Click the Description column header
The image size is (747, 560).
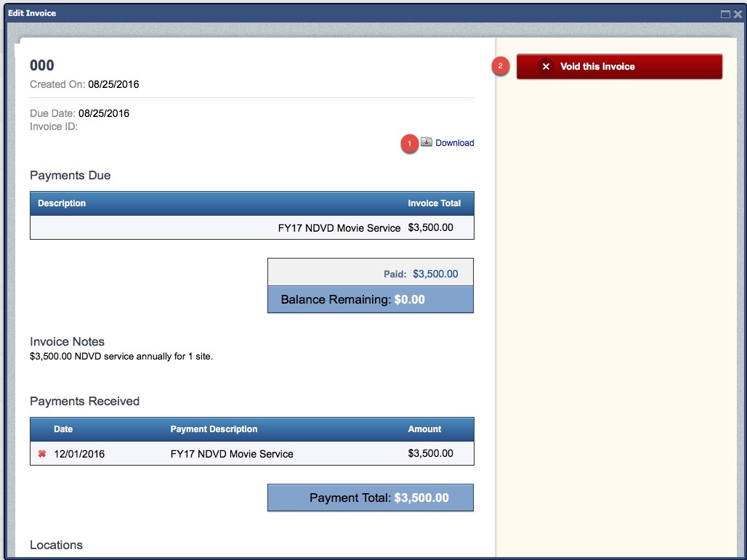click(x=62, y=203)
